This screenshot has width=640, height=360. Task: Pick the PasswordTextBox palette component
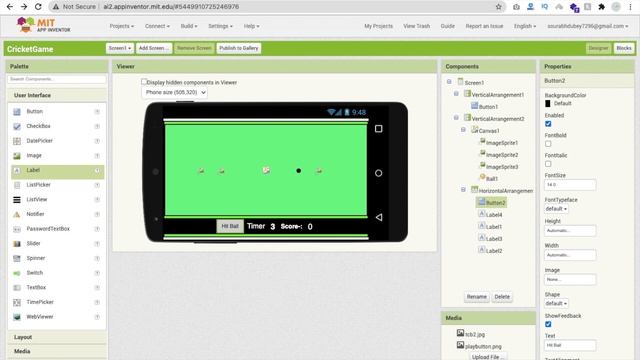(48, 229)
